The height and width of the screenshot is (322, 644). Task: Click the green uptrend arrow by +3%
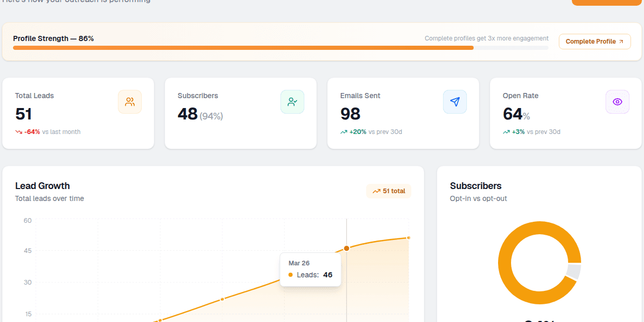[x=506, y=132]
